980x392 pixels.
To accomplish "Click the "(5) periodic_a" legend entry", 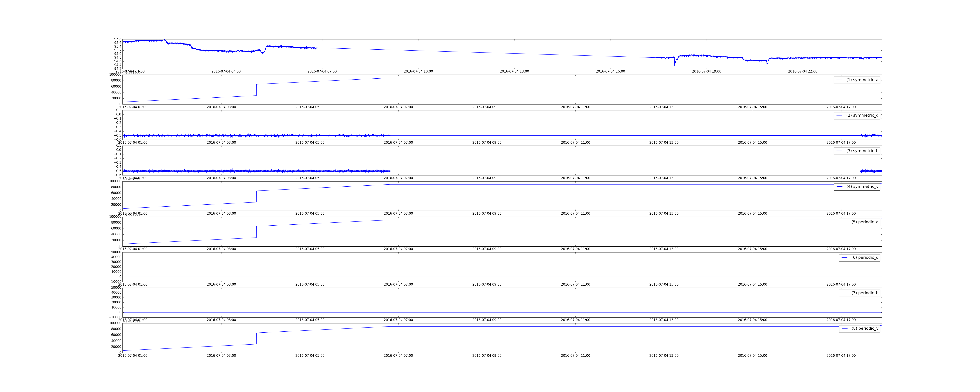I will coord(859,222).
